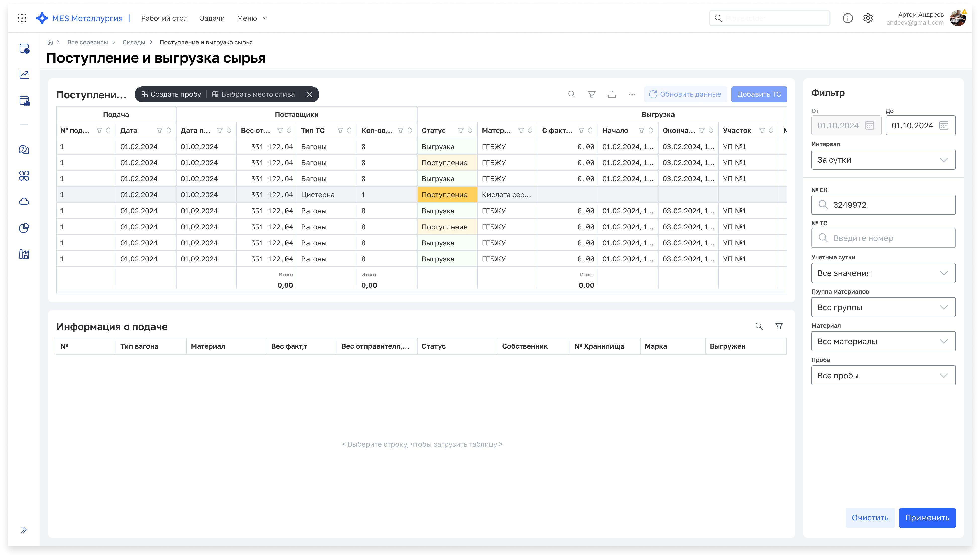Viewport: 980px width, 558px height.
Task: Expand Группа материалов dropdown Все группы
Action: pyautogui.click(x=883, y=307)
